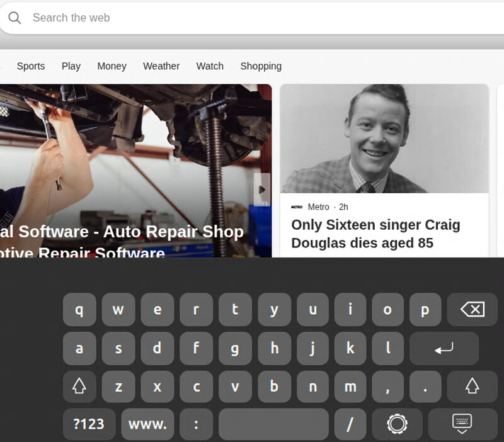
Task: Open the Craig Douglas portrait thumbnail
Action: click(x=384, y=139)
